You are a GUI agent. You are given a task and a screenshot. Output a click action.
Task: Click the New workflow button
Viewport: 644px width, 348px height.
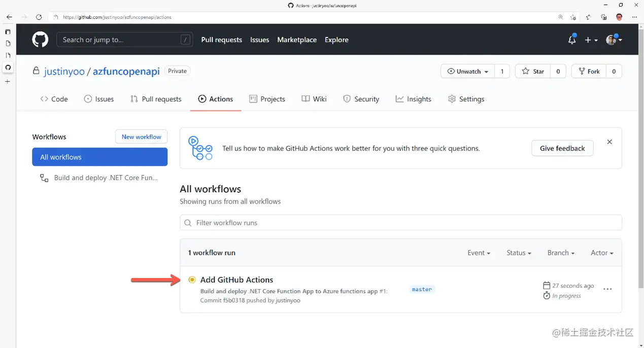click(x=141, y=136)
